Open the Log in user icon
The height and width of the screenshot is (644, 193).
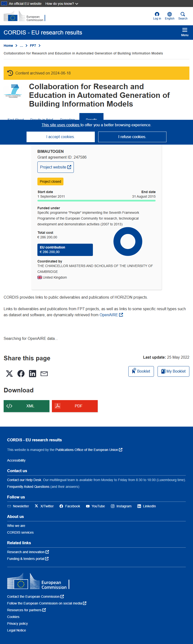point(157,14)
